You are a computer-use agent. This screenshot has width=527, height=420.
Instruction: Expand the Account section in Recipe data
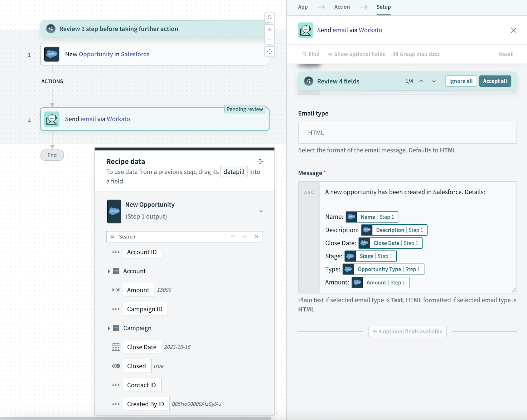tap(109, 271)
